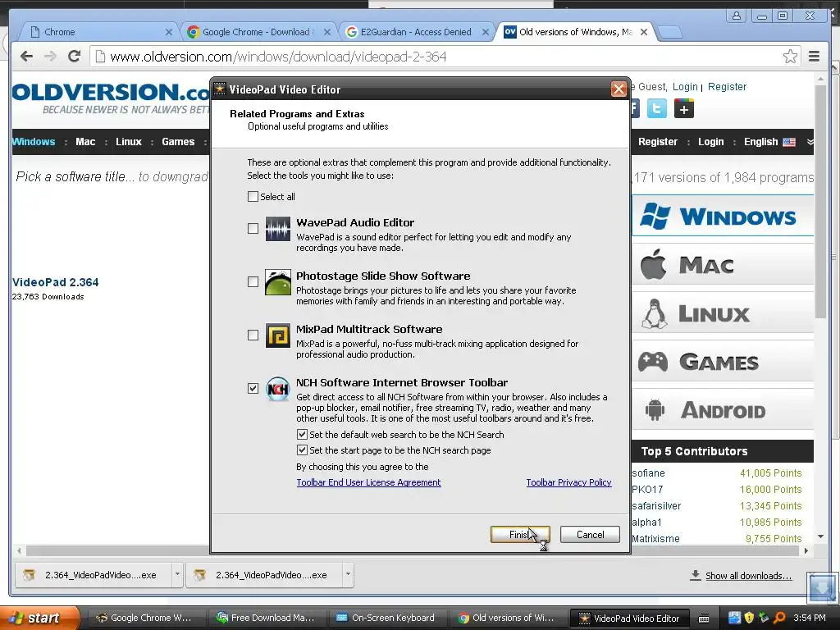Switch to Google Chrome - Download tab
The image size is (840, 630).
tap(258, 32)
